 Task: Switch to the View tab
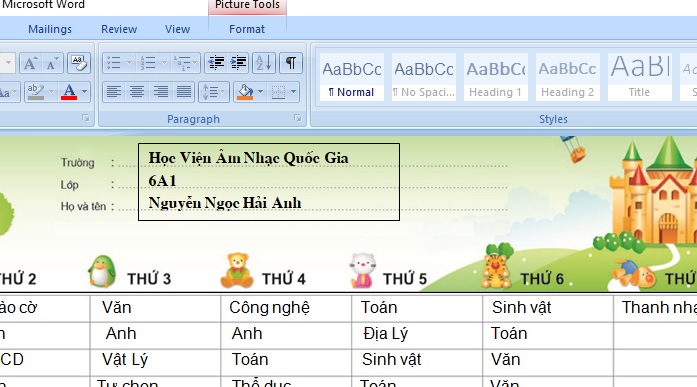(x=177, y=29)
